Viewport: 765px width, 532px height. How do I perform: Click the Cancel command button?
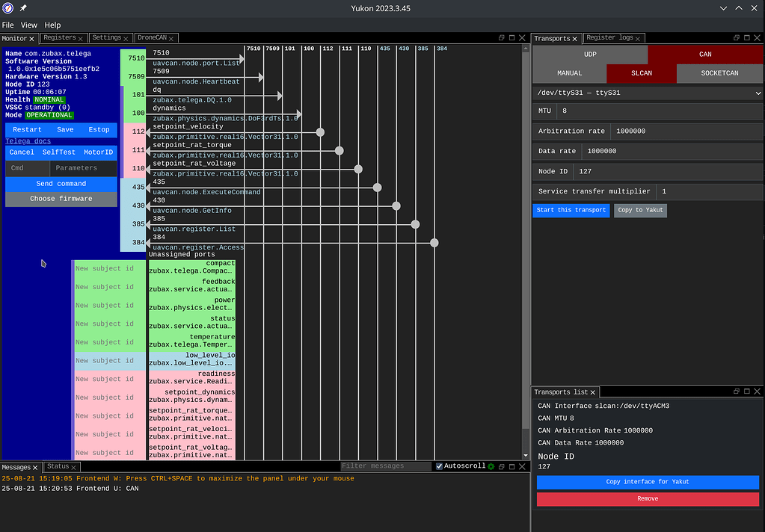click(22, 152)
